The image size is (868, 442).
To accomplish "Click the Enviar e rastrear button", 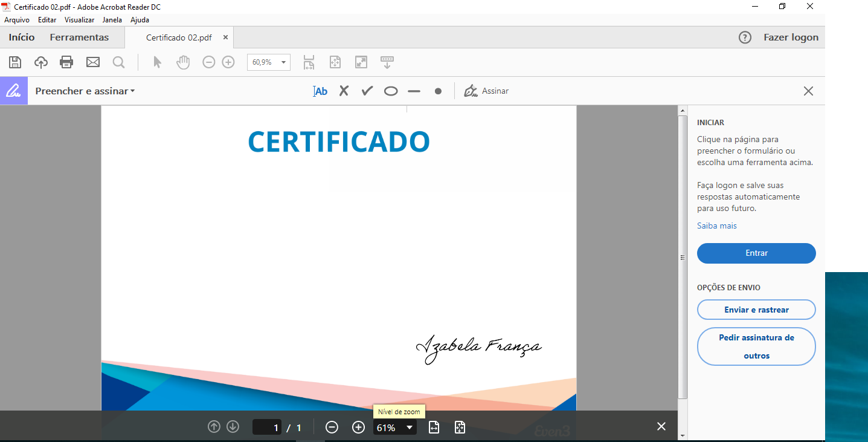I will [756, 310].
